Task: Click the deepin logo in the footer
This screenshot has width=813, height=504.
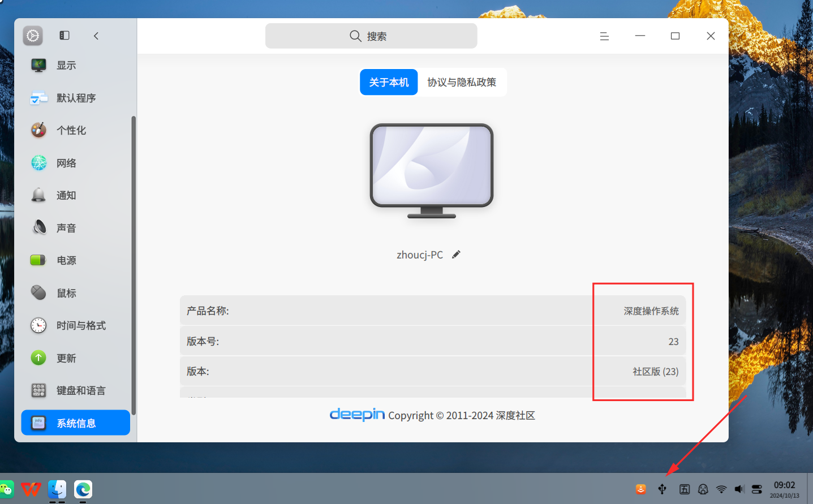Action: pos(357,415)
